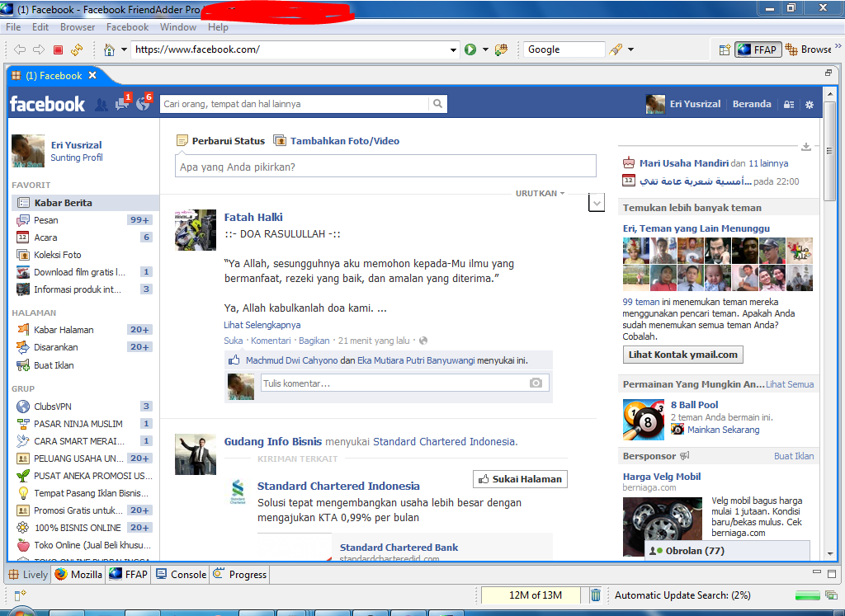Open post options chevron on Fatah Halki post

tap(596, 204)
